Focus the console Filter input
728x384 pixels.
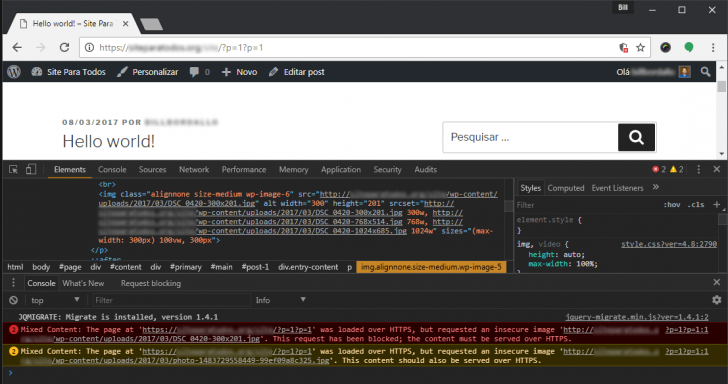pyautogui.click(x=171, y=300)
